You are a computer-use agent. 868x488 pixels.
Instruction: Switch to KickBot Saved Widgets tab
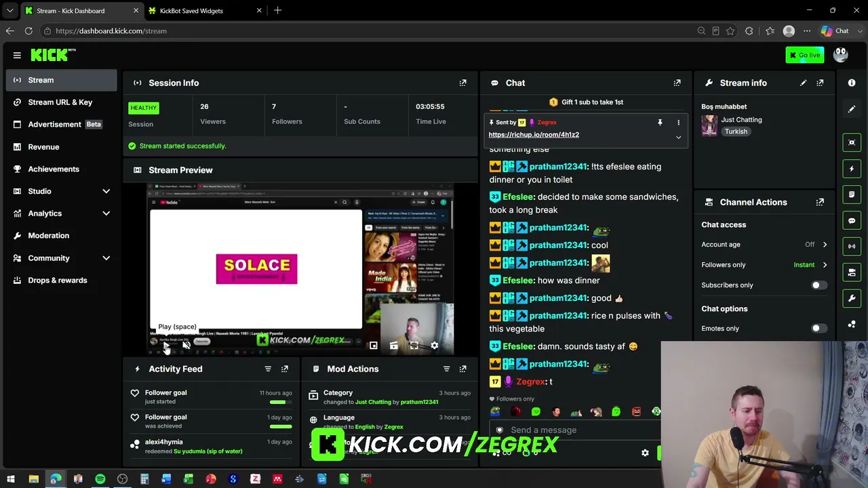coord(205,11)
